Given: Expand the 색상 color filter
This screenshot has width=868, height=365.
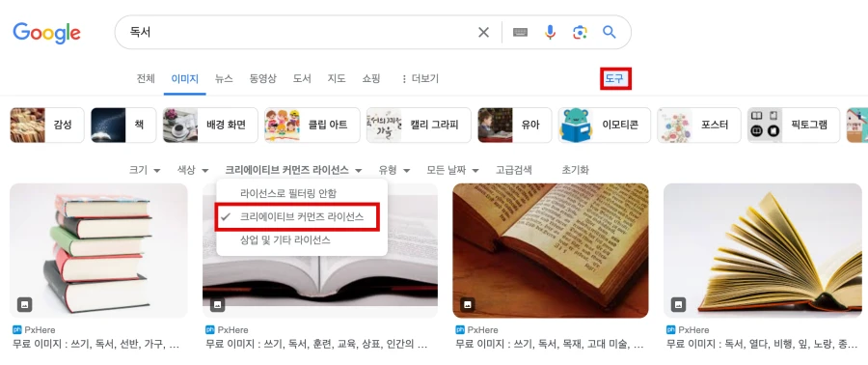Looking at the screenshot, I should tap(193, 170).
